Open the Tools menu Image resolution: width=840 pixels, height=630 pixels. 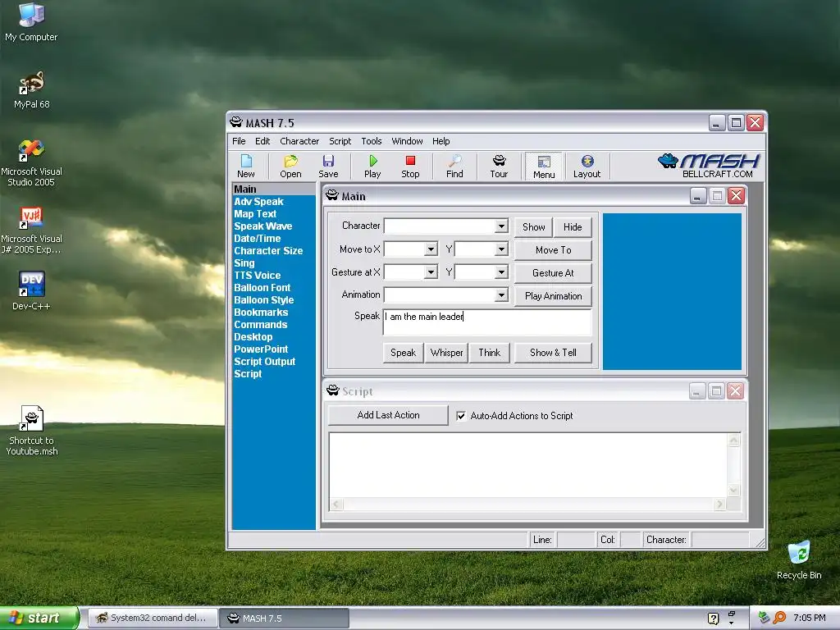click(372, 141)
